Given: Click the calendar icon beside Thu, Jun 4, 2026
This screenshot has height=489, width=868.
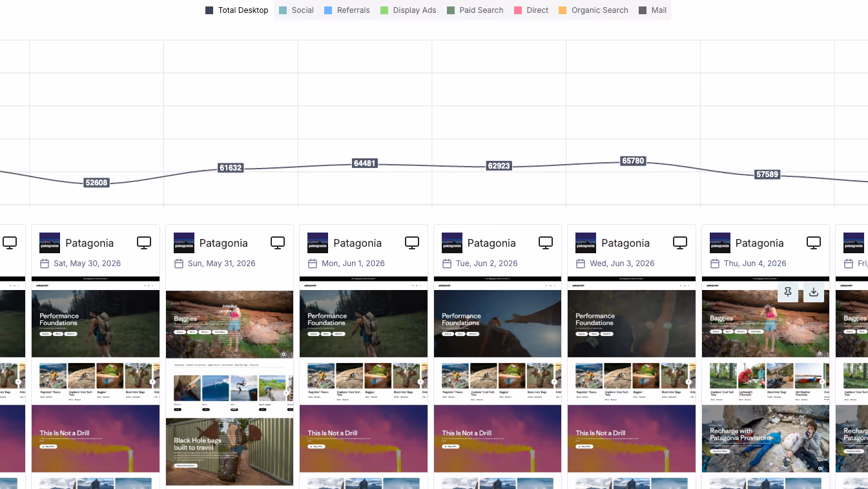Looking at the screenshot, I should pyautogui.click(x=715, y=264).
